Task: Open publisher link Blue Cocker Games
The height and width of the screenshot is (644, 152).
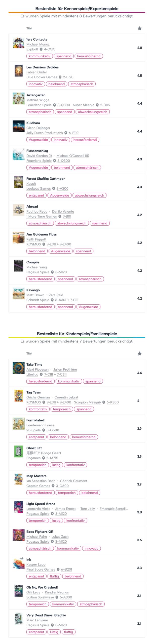Action: click(42, 77)
